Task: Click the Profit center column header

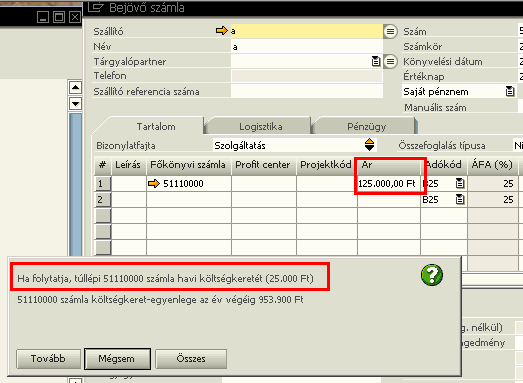Action: click(264, 165)
